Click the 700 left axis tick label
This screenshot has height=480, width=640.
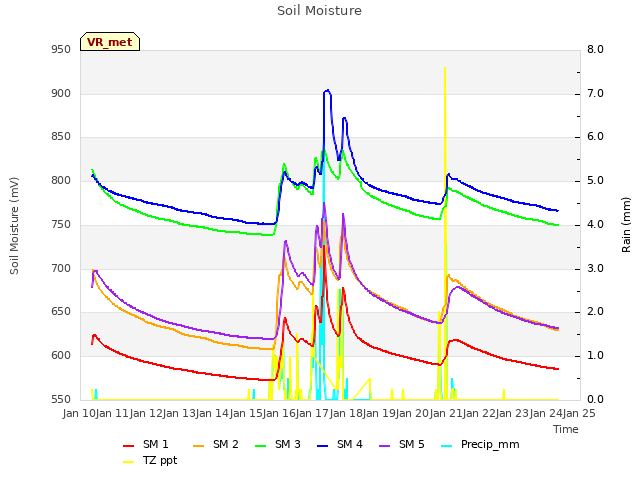pyautogui.click(x=61, y=269)
